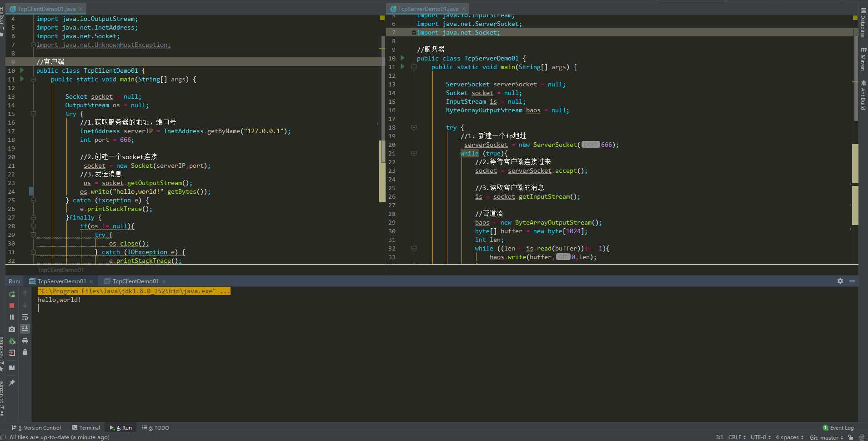Switch to the TcpClientDemo01 run tab
This screenshot has height=441, width=868.
135,281
